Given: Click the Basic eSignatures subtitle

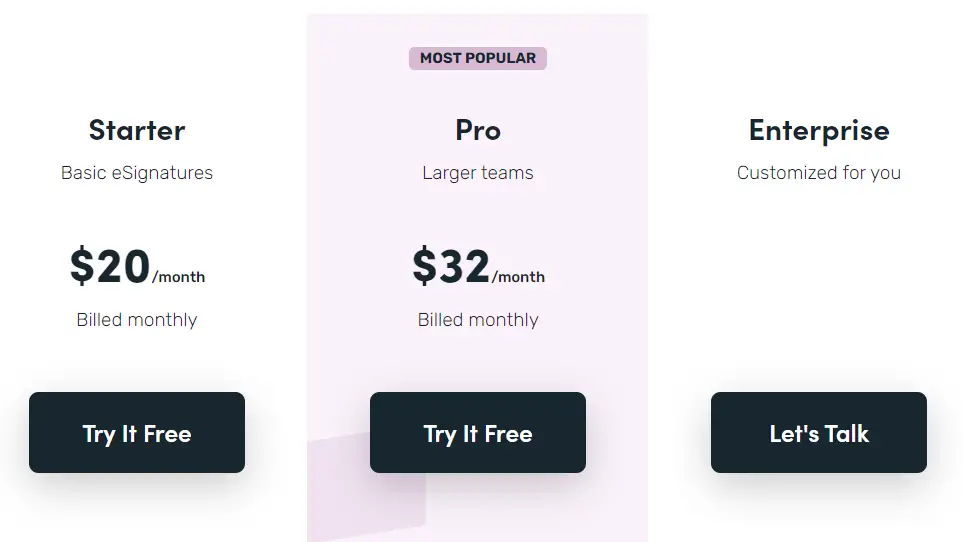Looking at the screenshot, I should coord(137,173).
